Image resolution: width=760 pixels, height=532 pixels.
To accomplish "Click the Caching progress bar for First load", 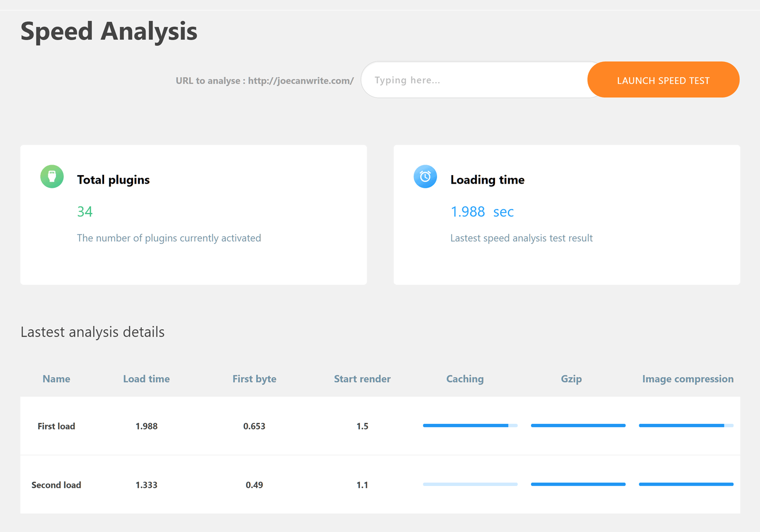I will point(470,425).
